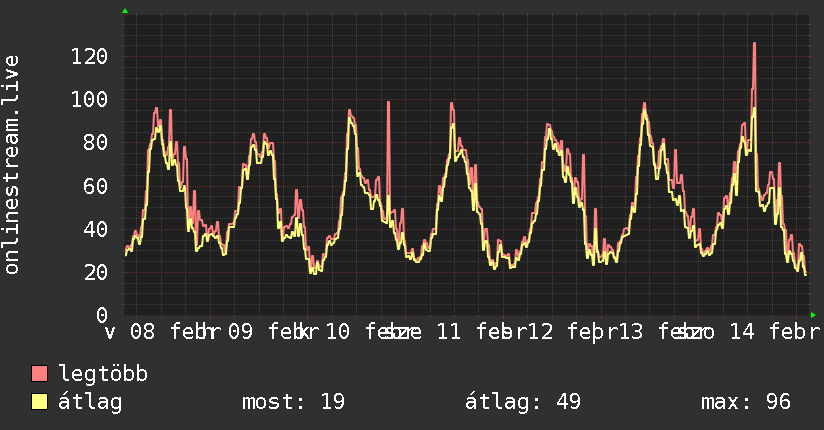Click the 100 y-axis label
This screenshot has width=824, height=430.
tap(89, 99)
